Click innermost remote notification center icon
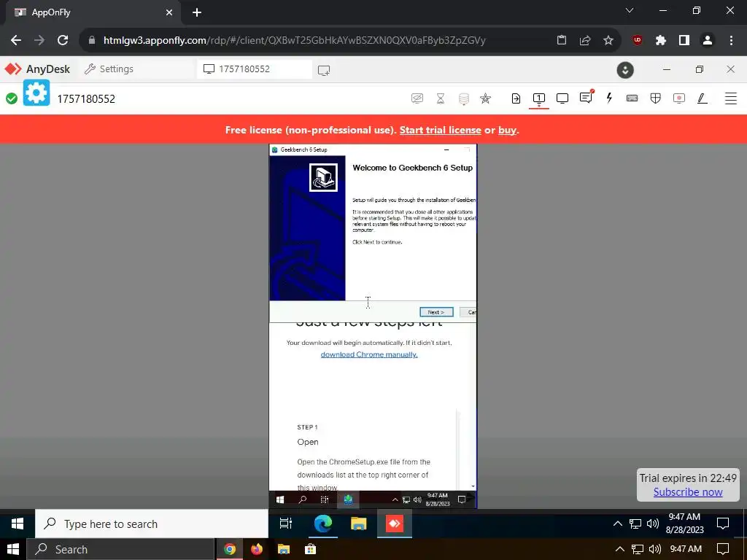Viewport: 747px width, 560px height. [x=462, y=499]
